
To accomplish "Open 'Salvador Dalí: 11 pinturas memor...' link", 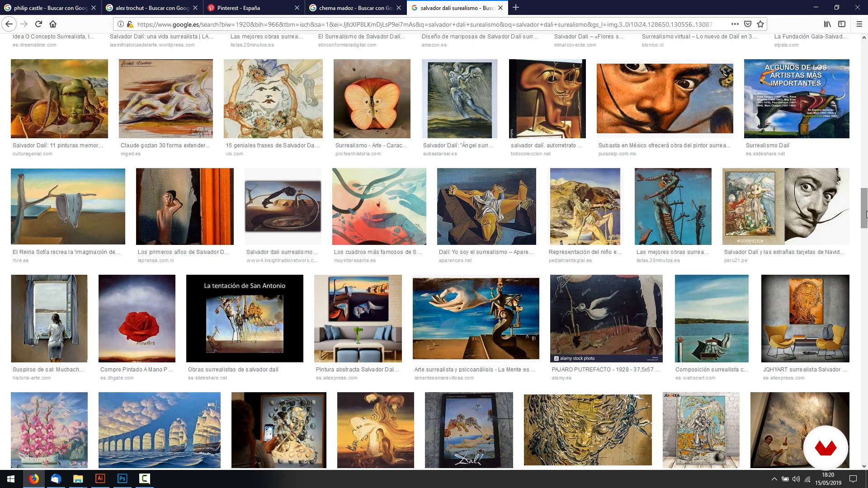I will (58, 145).
